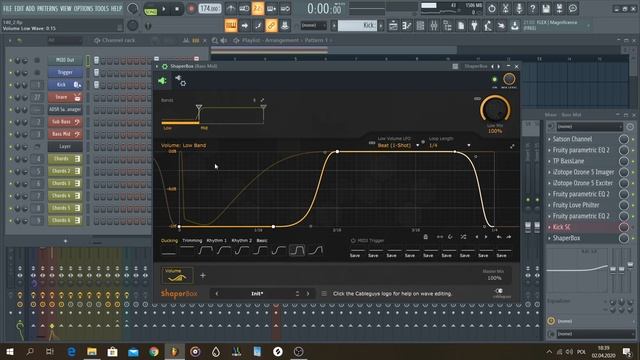
Task: Open the Loop Length 1/4 dropdown
Action: 449,145
